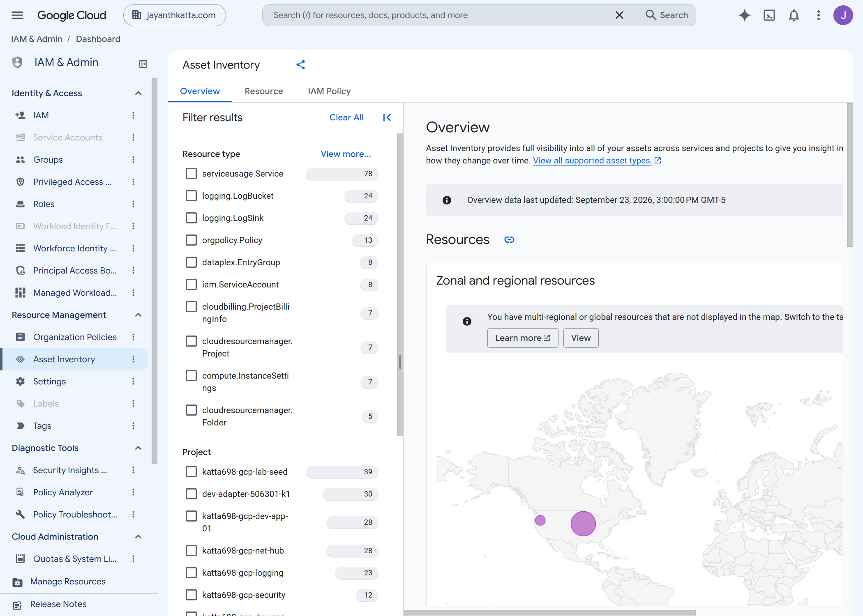
Task: Collapse the Diagnostic Tools section
Action: pyautogui.click(x=138, y=448)
